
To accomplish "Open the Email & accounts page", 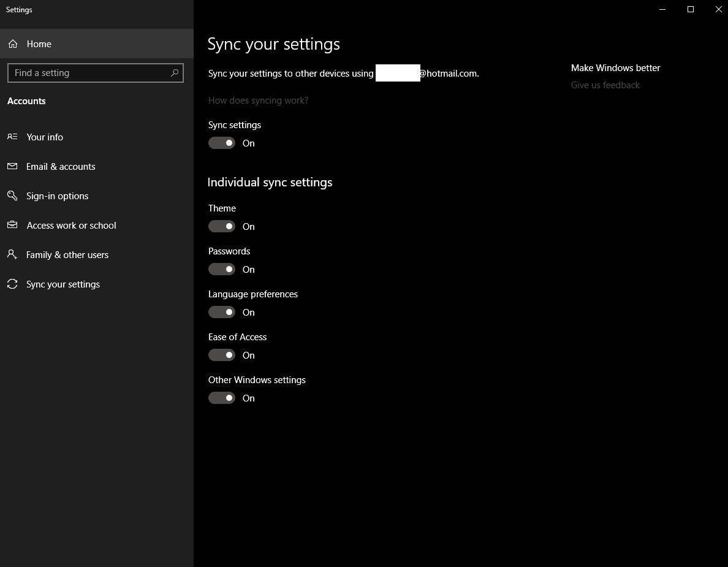I will pyautogui.click(x=61, y=166).
